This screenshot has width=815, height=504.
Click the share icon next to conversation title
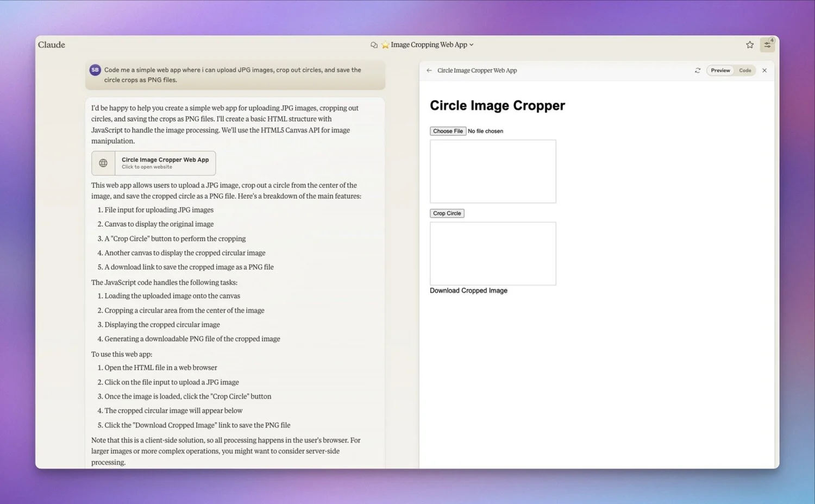374,45
